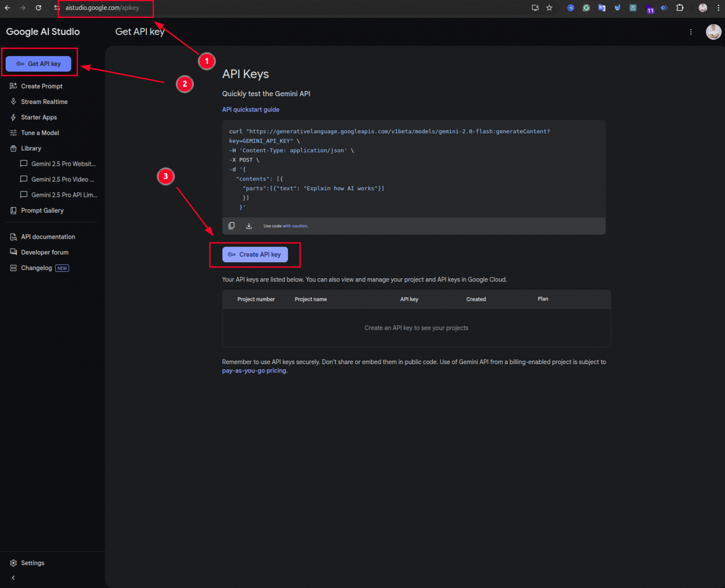Follow the pay-as-you-go pricing link
725x588 pixels.
[x=254, y=371]
